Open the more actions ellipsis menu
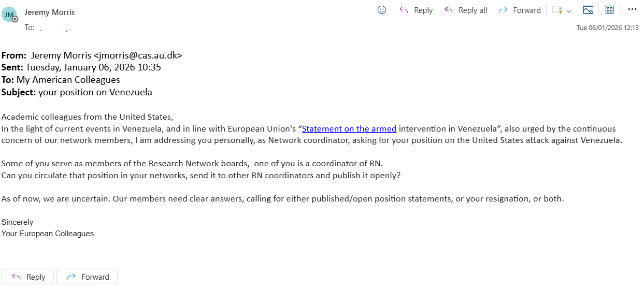 (x=632, y=9)
